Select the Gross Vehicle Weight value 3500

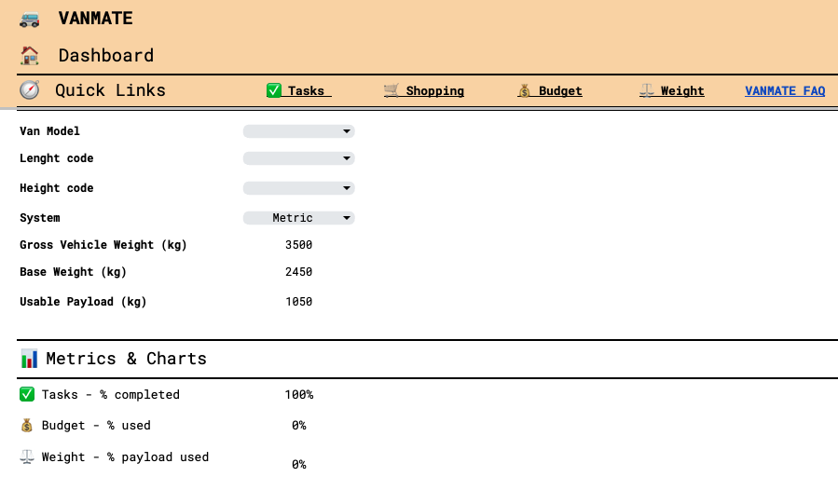(x=298, y=244)
